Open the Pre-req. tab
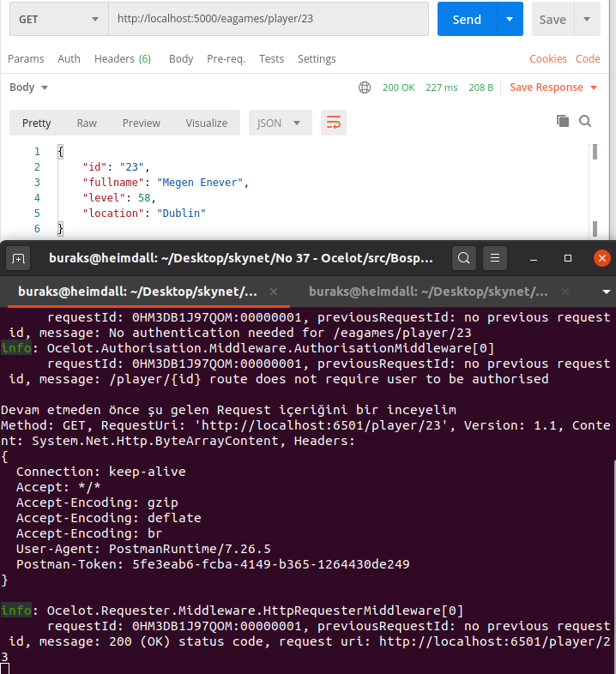 pyautogui.click(x=226, y=59)
